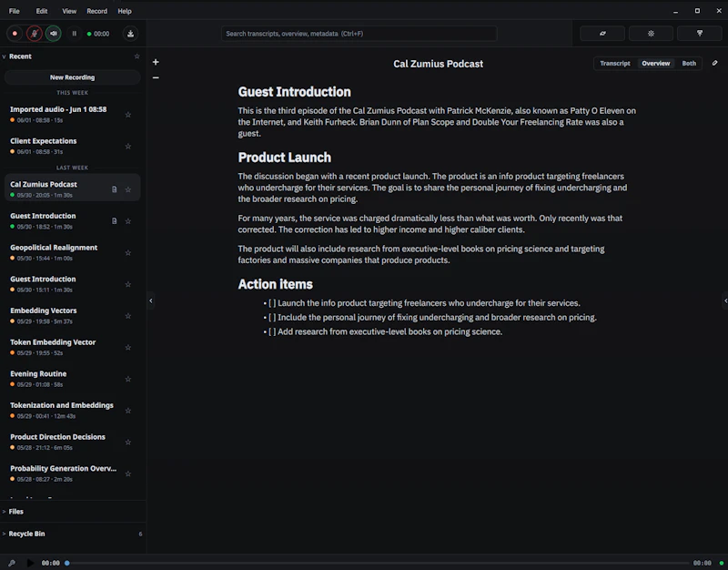Zoom out text with the minus icon
This screenshot has height=570, width=728.
coord(156,77)
